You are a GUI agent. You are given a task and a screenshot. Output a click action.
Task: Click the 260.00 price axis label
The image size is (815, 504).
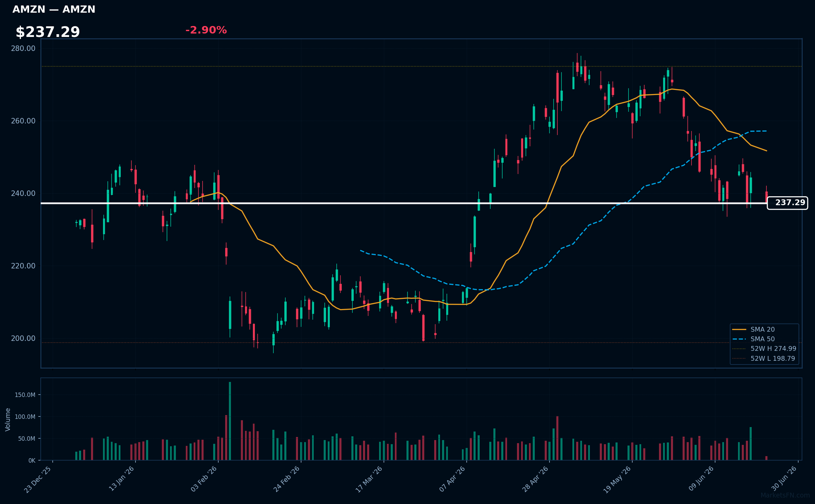point(23,121)
